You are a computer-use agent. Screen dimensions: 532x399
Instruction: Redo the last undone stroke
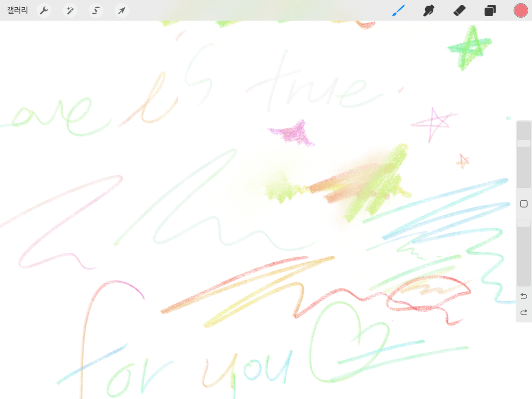(523, 312)
